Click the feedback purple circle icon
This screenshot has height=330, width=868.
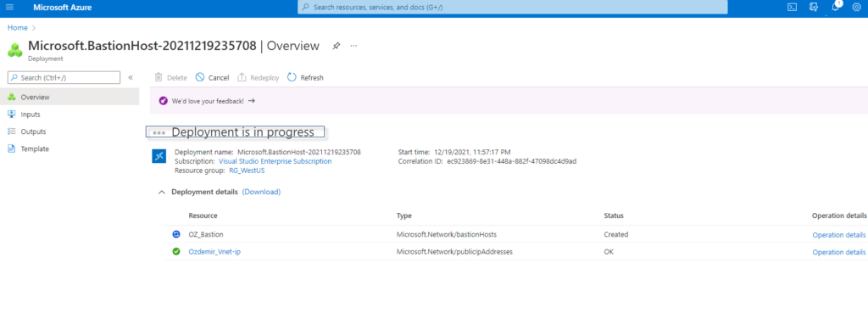163,101
